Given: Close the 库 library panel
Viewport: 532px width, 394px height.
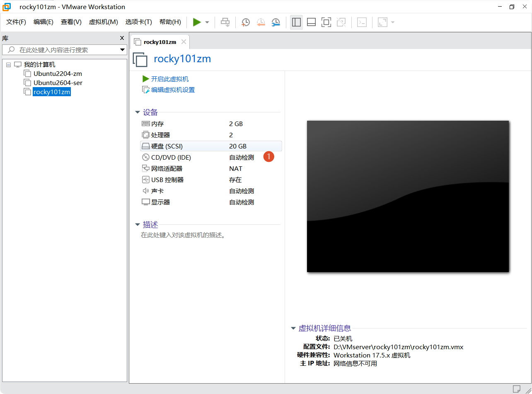Looking at the screenshot, I should point(122,38).
